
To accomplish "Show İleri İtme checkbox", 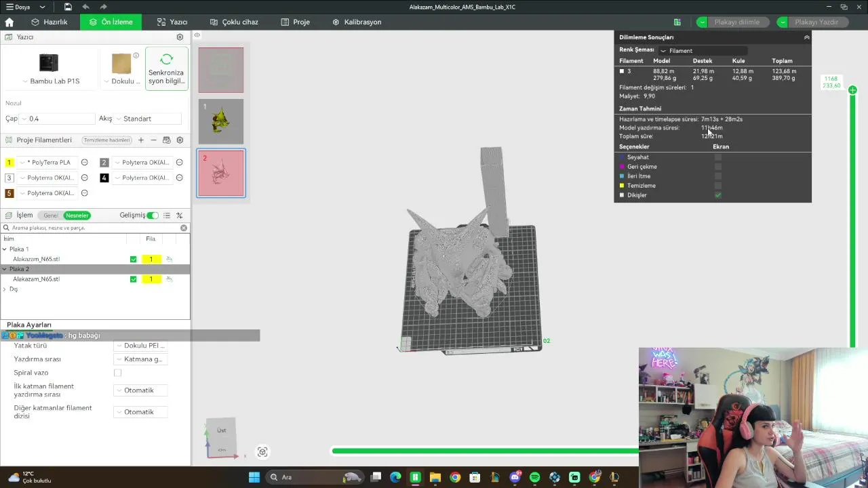I will pyautogui.click(x=718, y=176).
